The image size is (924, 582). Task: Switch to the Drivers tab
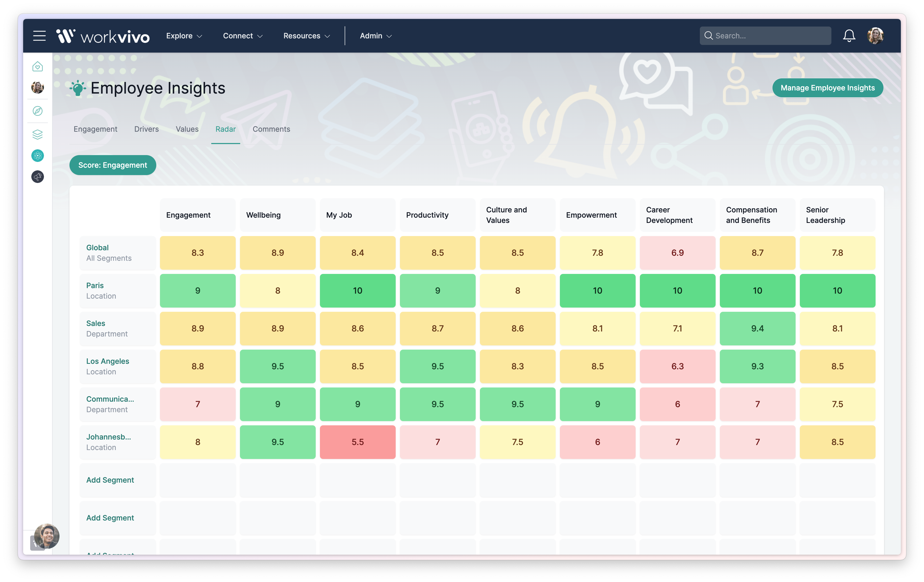click(147, 129)
